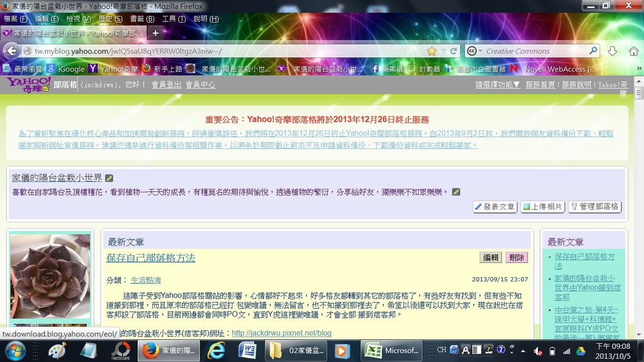Click the 會員中心 link
The width and height of the screenshot is (644, 362).
201,85
